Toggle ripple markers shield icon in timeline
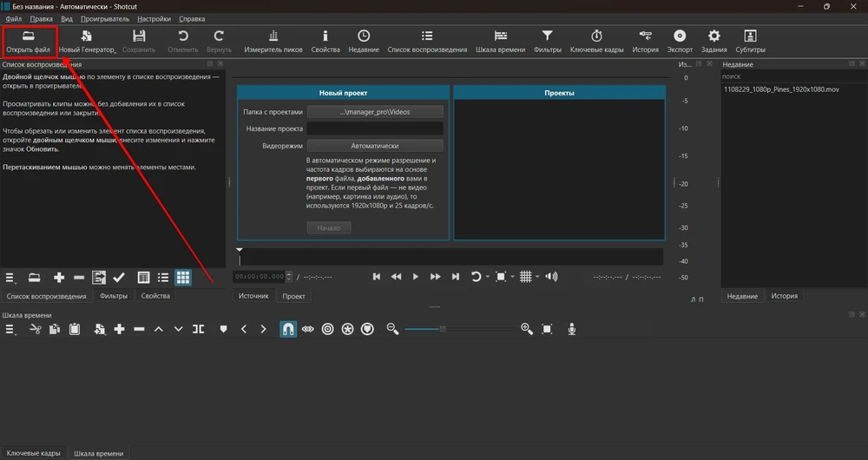 click(x=367, y=329)
